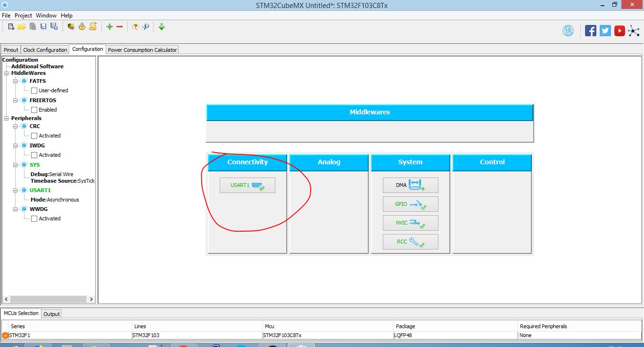The image size is (644, 347).
Task: Click the green download arrow icon
Action: point(162,27)
